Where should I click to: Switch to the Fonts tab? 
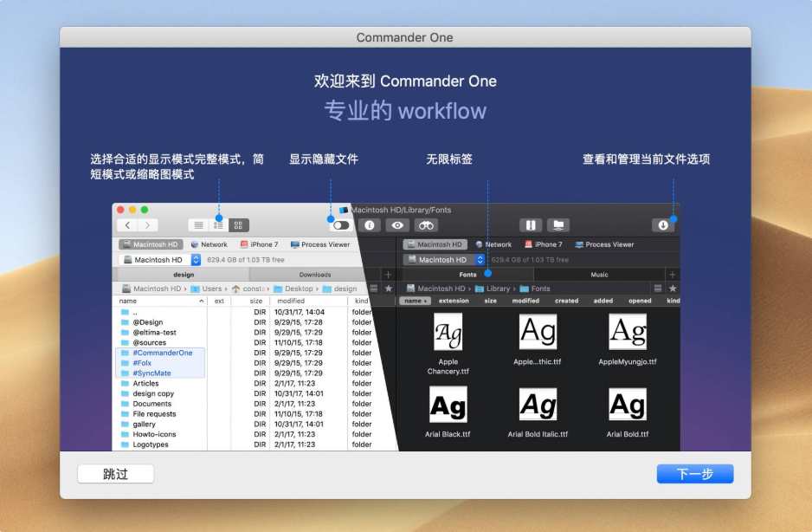(x=467, y=275)
